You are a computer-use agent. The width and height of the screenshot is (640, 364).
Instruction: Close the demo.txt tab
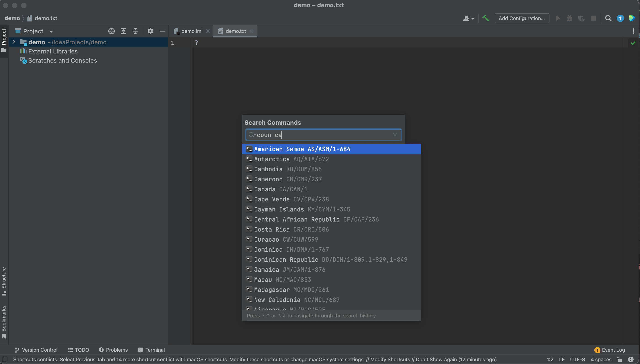tap(251, 31)
